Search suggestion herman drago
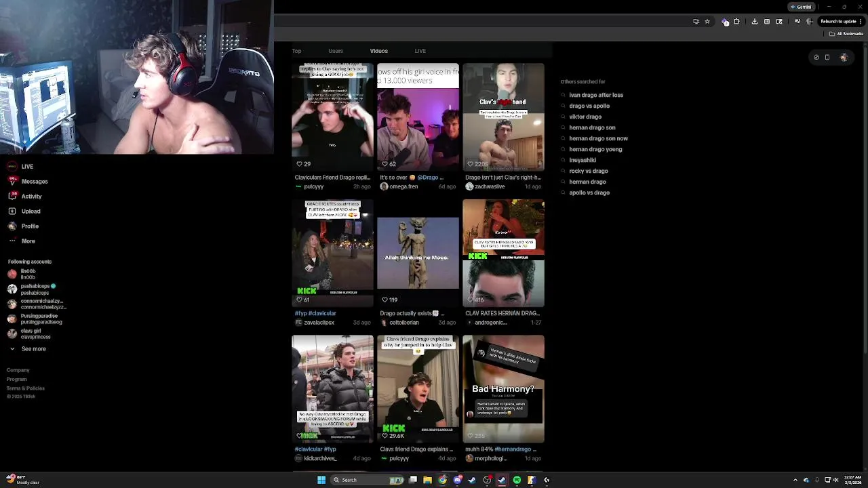Screen dimensions: 868x488 pyautogui.click(x=583, y=182)
